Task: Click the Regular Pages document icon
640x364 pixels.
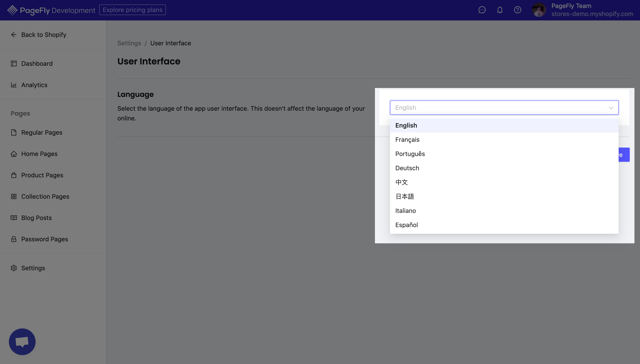Action: point(14,132)
